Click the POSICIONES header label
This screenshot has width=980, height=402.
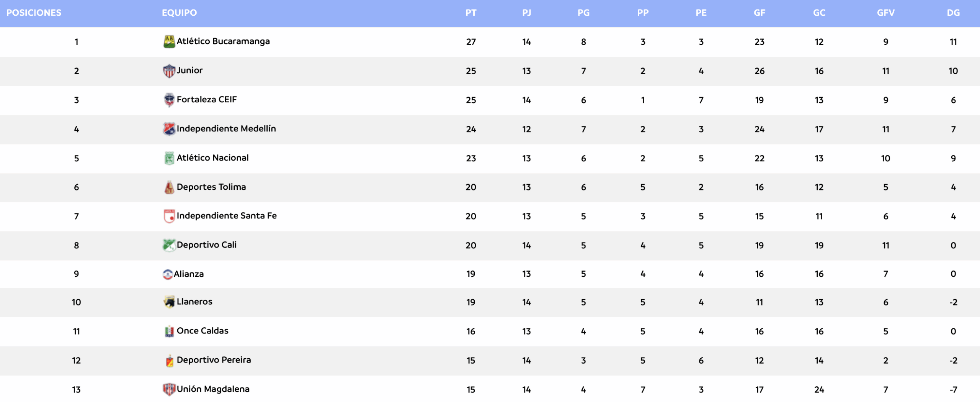pyautogui.click(x=34, y=13)
